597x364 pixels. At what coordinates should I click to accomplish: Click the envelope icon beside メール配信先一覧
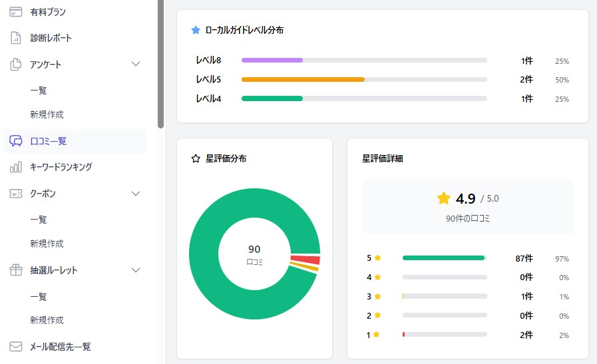pyautogui.click(x=16, y=347)
